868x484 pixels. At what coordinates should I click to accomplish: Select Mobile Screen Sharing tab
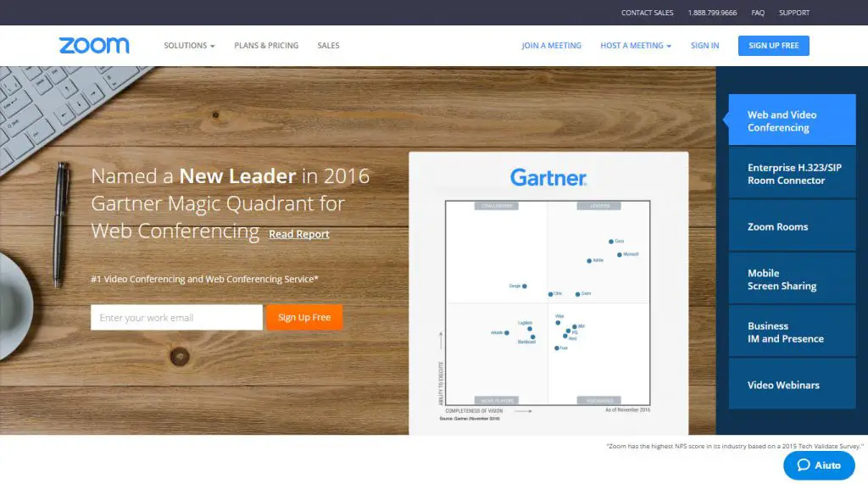pos(792,279)
